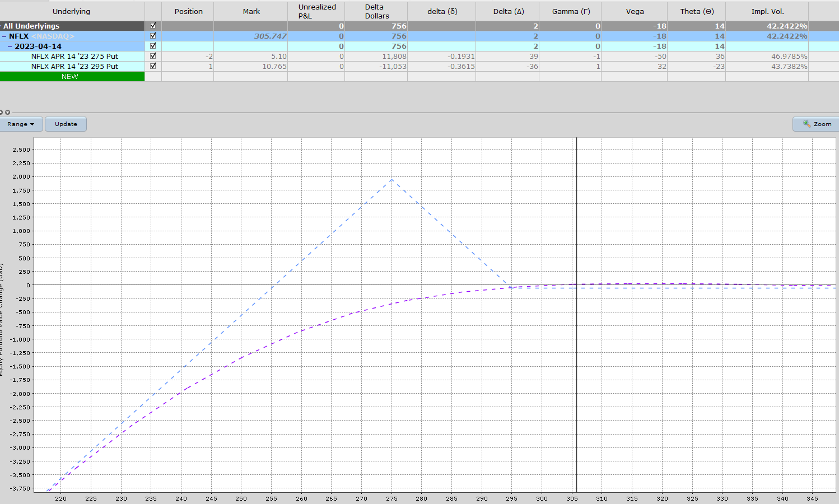Viewport: 839px width, 504px height.
Task: Sort by the Underlying column header
Action: (x=72, y=11)
